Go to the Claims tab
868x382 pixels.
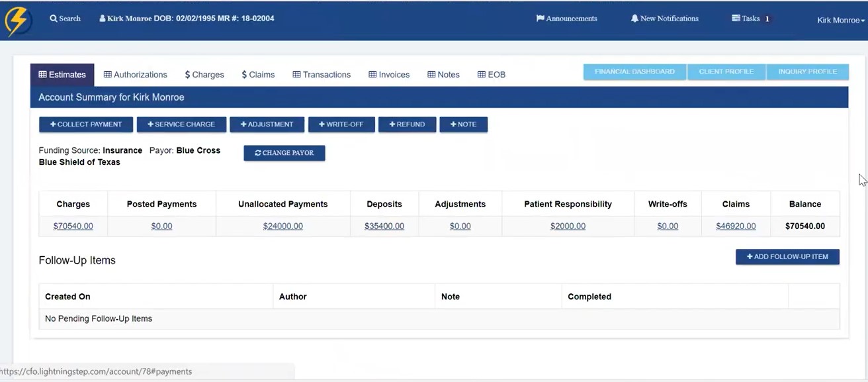(x=258, y=75)
